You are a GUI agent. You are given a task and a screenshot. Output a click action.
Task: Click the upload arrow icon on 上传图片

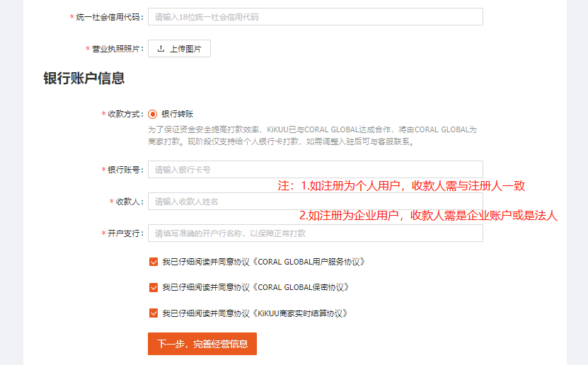161,49
